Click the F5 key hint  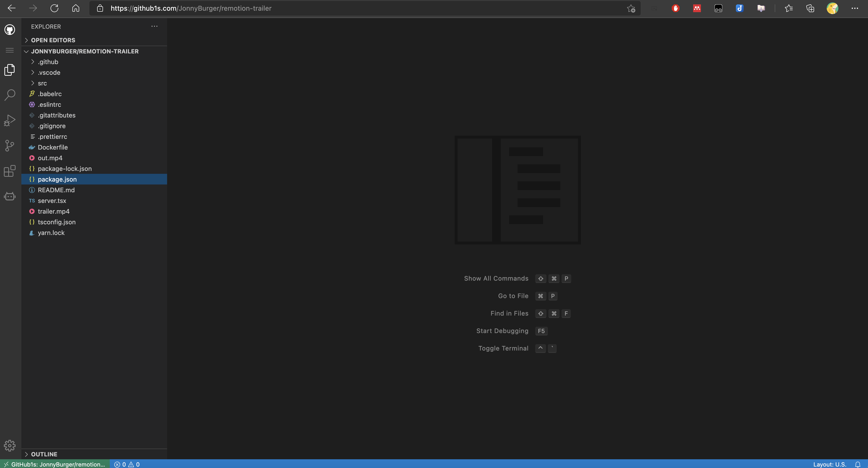tap(541, 331)
